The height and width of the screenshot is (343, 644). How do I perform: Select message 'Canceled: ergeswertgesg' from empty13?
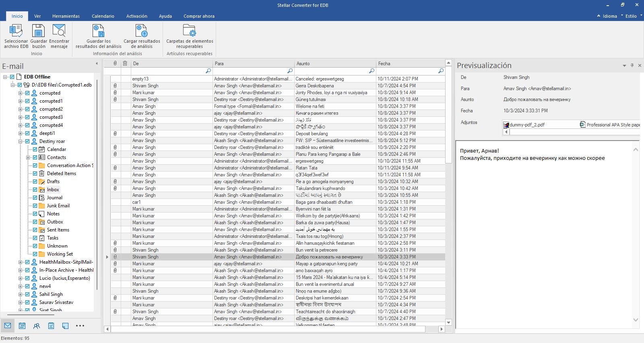278,79
